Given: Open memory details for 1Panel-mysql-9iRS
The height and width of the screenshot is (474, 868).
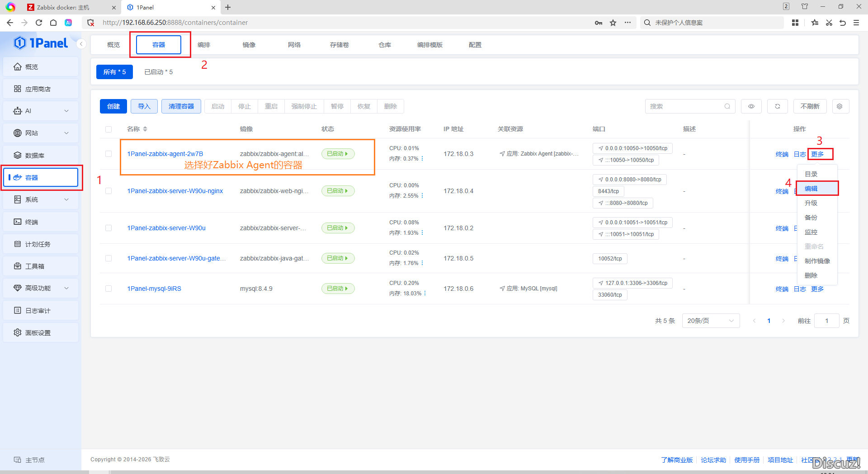Looking at the screenshot, I should [x=425, y=294].
